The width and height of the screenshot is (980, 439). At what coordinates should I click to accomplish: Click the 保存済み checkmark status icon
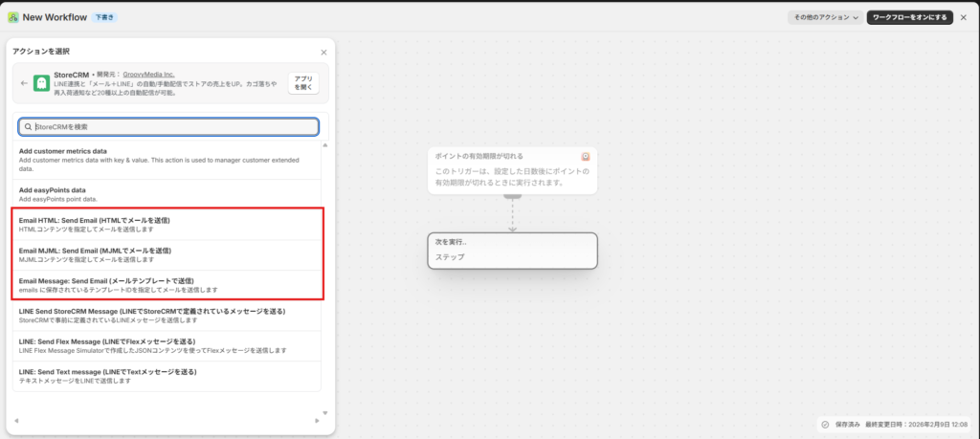click(x=825, y=424)
